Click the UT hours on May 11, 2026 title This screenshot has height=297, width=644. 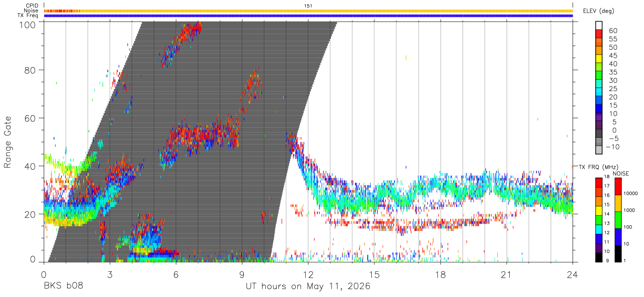click(308, 287)
